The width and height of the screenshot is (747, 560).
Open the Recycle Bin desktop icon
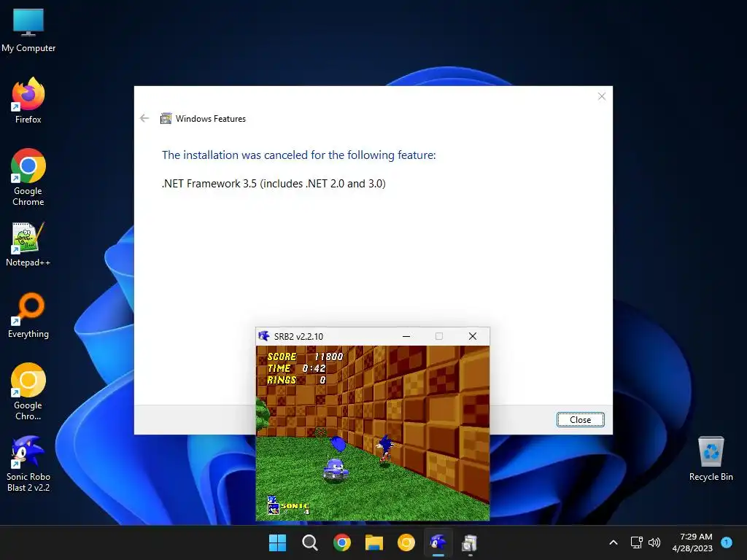pyautogui.click(x=711, y=459)
